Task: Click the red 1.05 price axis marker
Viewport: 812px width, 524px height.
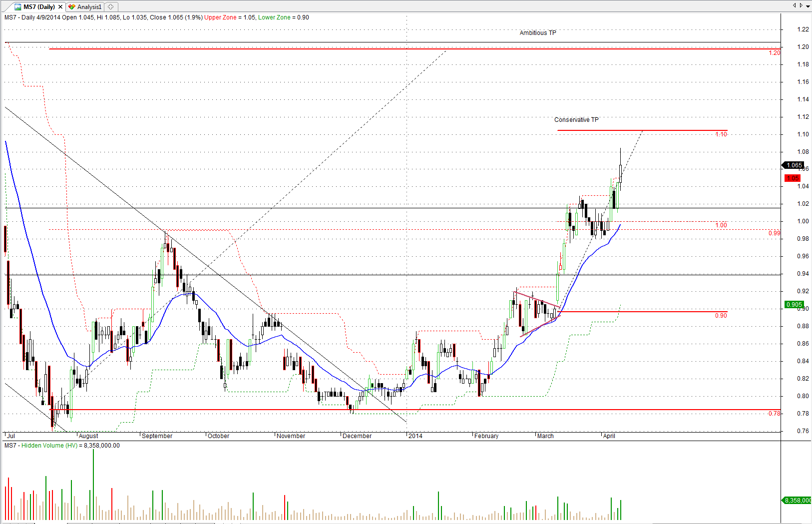Action: tap(793, 178)
